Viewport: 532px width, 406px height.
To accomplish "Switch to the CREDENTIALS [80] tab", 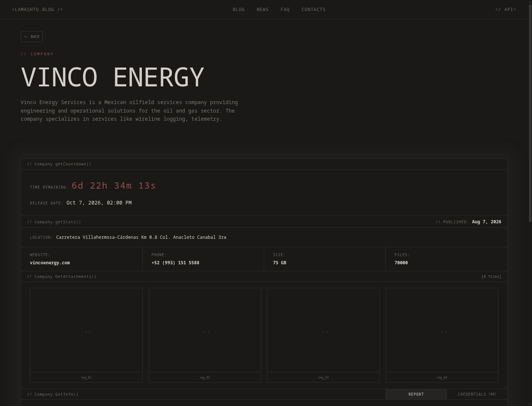I will tap(477, 394).
